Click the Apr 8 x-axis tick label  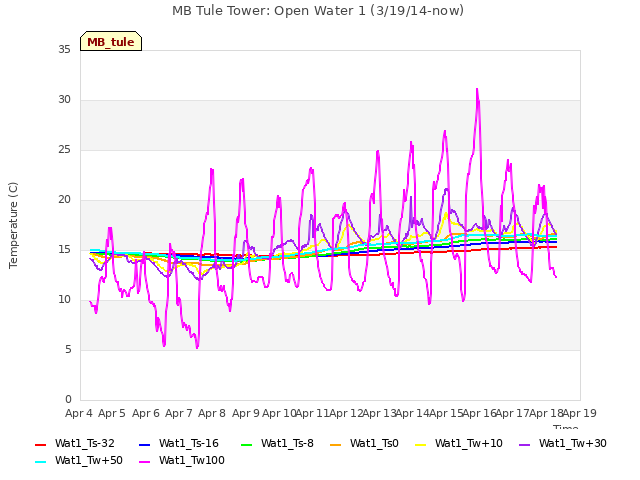click(x=212, y=413)
